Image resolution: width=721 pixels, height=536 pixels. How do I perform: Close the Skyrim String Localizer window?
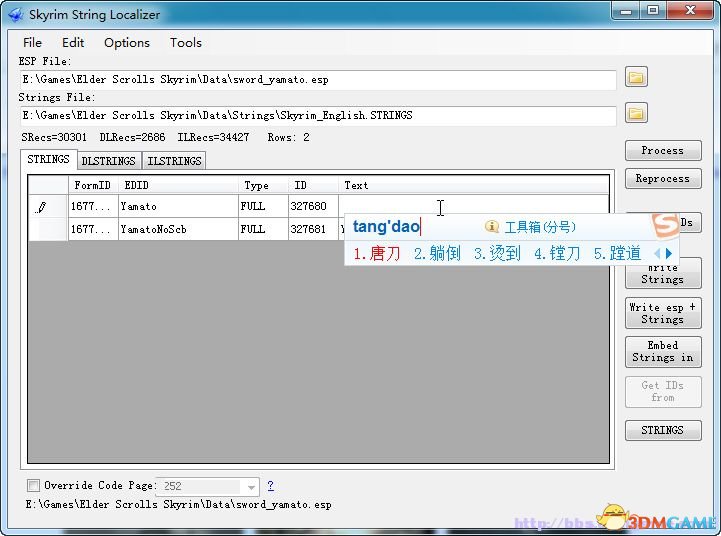(x=690, y=10)
